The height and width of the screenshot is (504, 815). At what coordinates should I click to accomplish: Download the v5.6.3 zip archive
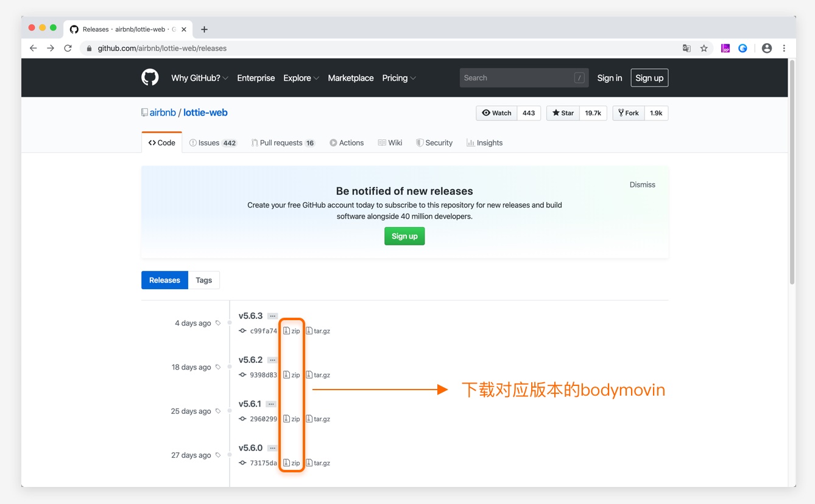292,331
